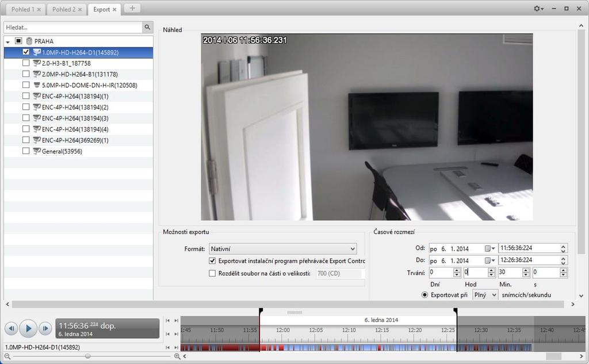Toggle the PRAHA site checkbox
This screenshot has height=364, width=589.
(x=18, y=41)
